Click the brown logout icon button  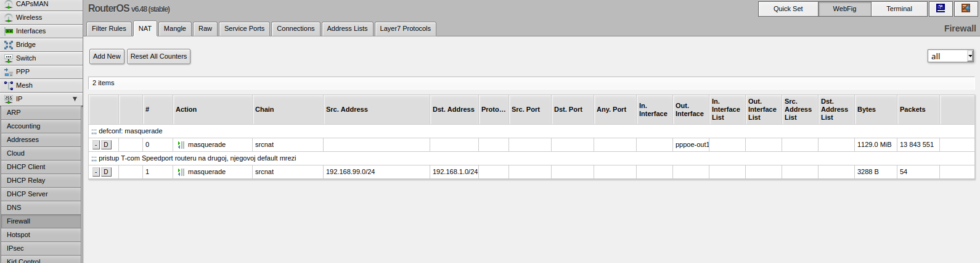[966, 9]
